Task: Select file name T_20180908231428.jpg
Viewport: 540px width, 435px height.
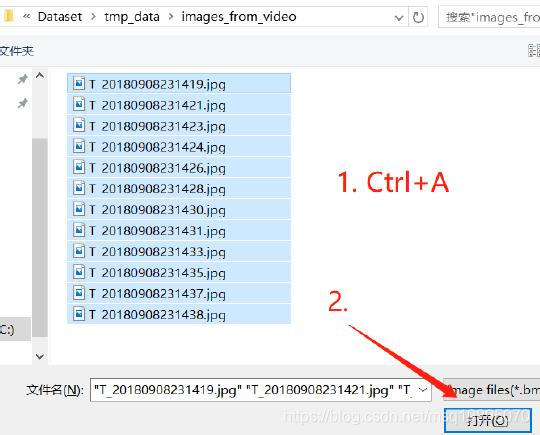Action: click(157, 189)
